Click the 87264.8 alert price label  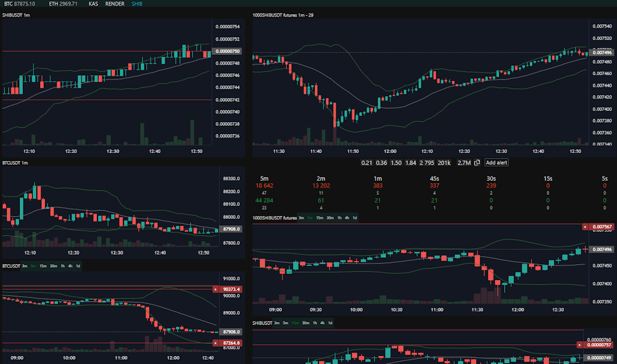(x=231, y=343)
